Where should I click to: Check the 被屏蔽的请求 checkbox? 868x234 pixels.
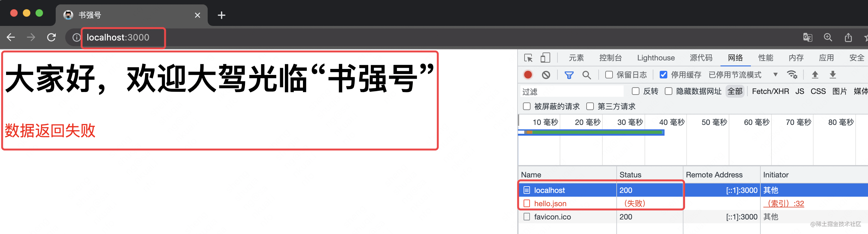point(527,106)
